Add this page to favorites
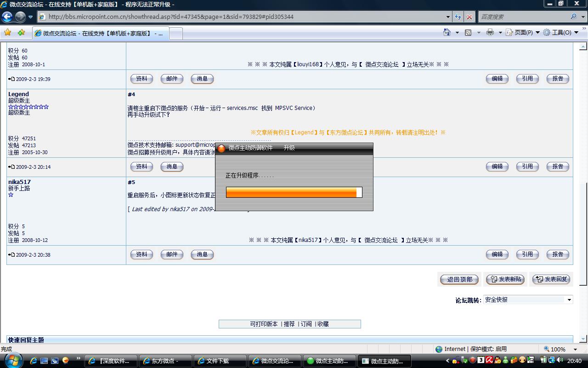 [x=21, y=33]
